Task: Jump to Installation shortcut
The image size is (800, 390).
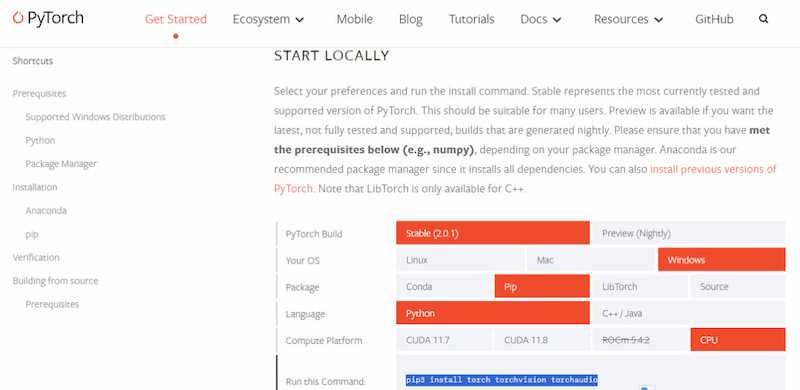Action: point(35,187)
